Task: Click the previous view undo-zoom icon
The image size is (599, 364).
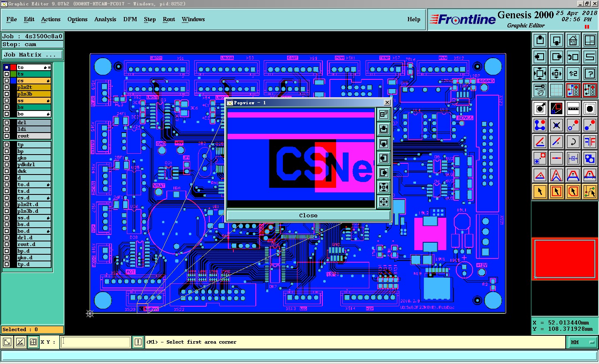Action: tap(573, 57)
